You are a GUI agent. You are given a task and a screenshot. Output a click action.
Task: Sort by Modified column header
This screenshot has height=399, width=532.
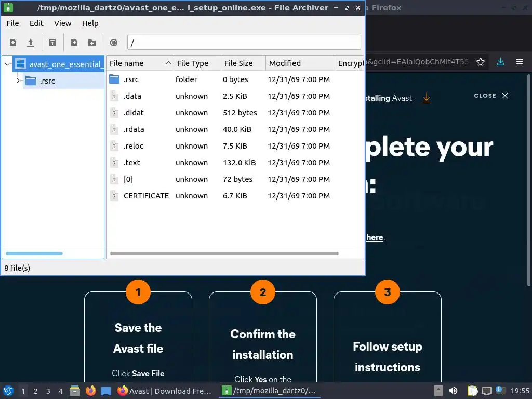pyautogui.click(x=300, y=63)
